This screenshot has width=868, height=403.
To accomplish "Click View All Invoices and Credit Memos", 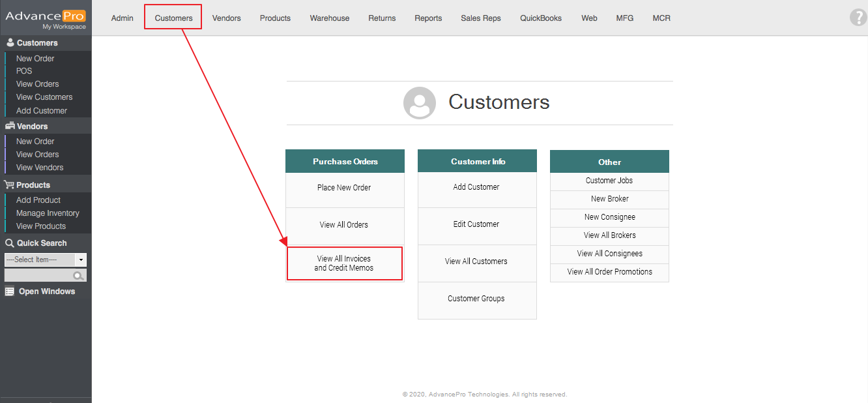I will pos(344,263).
